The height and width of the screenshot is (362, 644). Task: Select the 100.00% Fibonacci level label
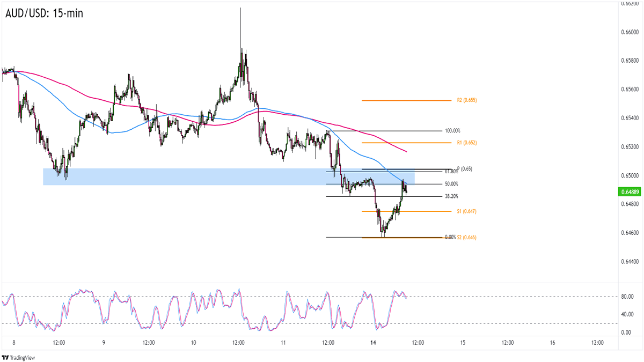[x=452, y=130]
